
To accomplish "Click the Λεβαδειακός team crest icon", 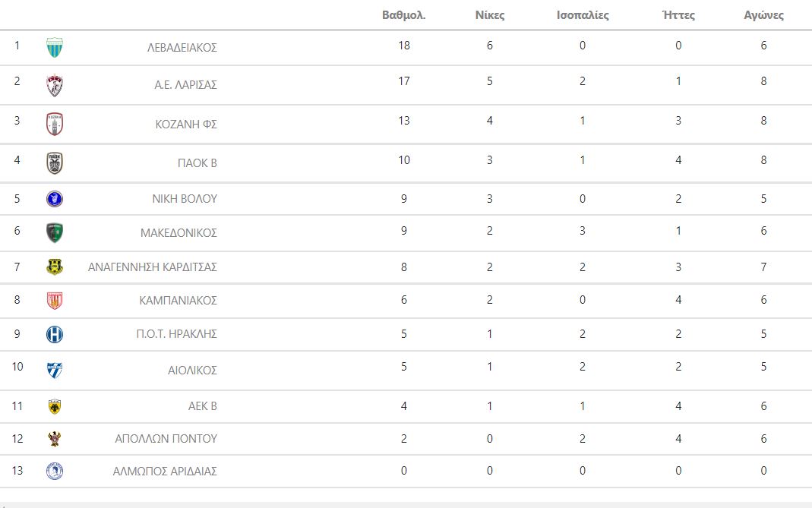I will coord(55,48).
